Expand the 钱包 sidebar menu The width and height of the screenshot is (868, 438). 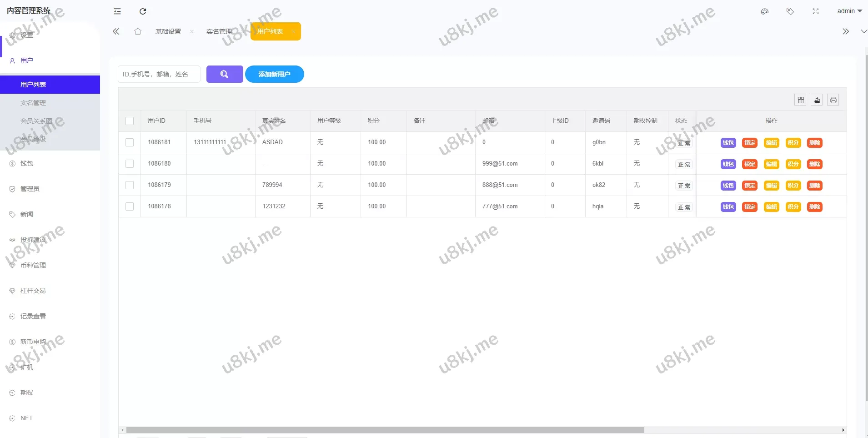27,163
